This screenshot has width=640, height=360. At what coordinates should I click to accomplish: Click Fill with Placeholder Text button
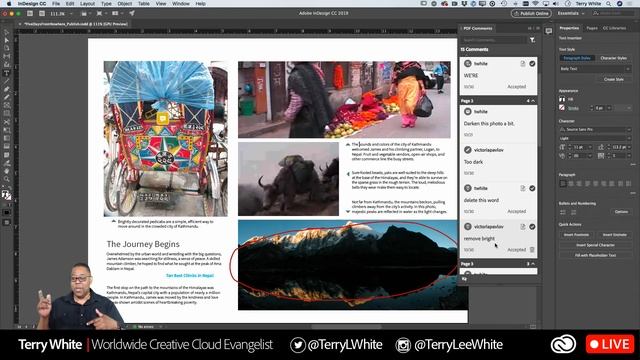(x=595, y=256)
